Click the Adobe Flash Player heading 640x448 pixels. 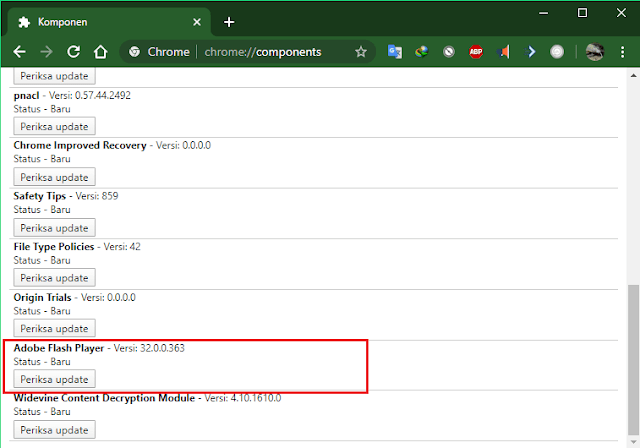[x=59, y=348]
